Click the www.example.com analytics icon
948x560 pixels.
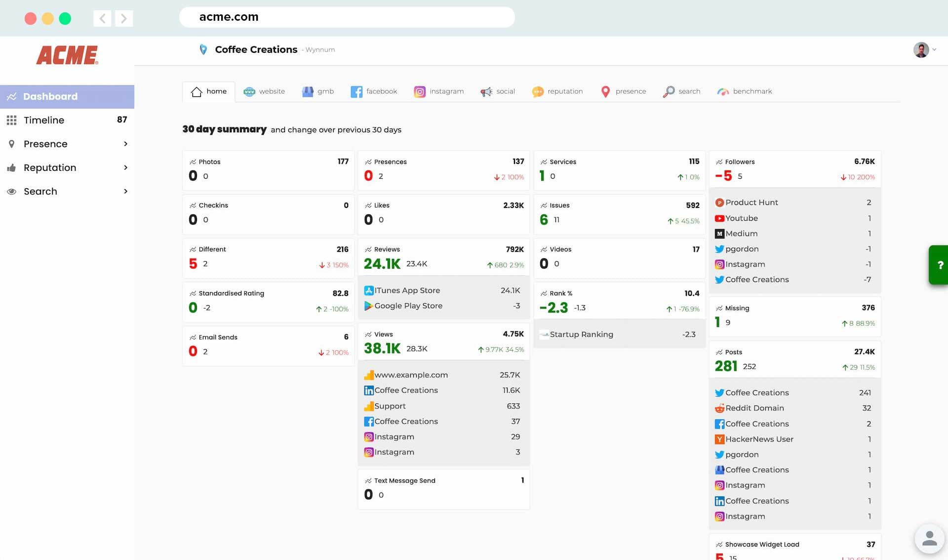[369, 375]
